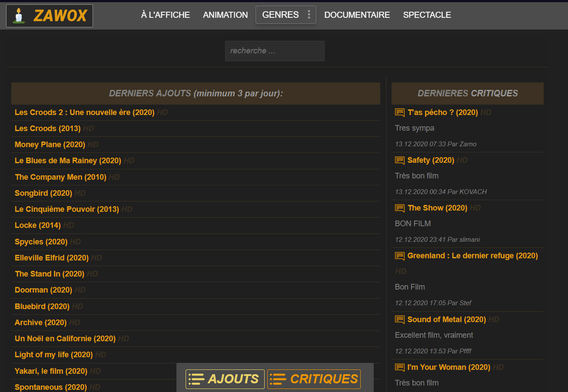568x392 pixels.
Task: Open Yakari, le film (2020)
Action: click(51, 371)
